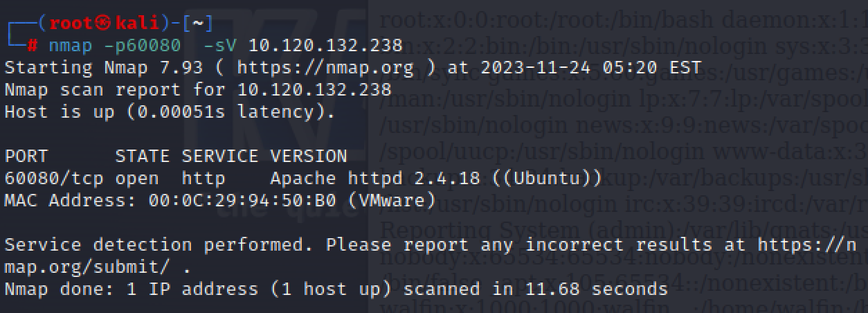
Task: Click the -sV option in the command
Action: point(220,46)
